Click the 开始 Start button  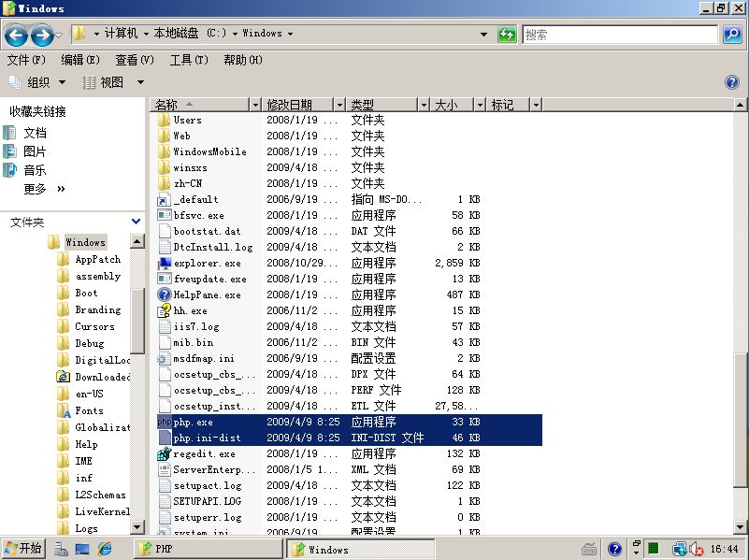[23, 549]
